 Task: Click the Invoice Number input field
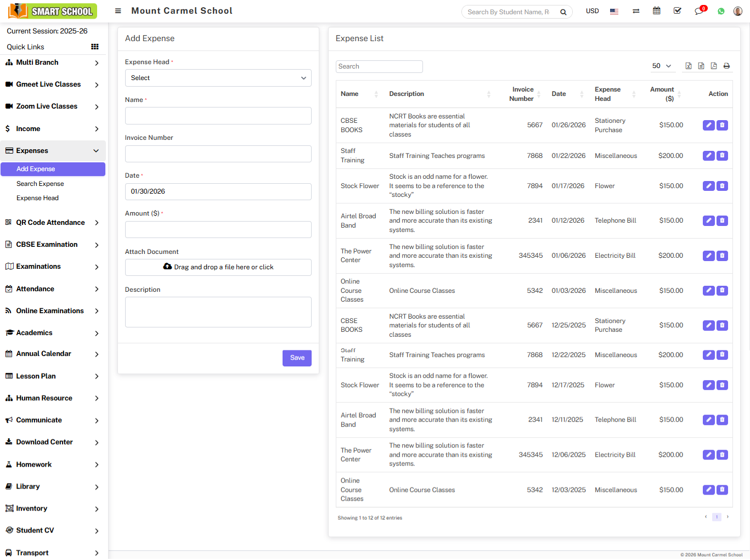click(218, 154)
